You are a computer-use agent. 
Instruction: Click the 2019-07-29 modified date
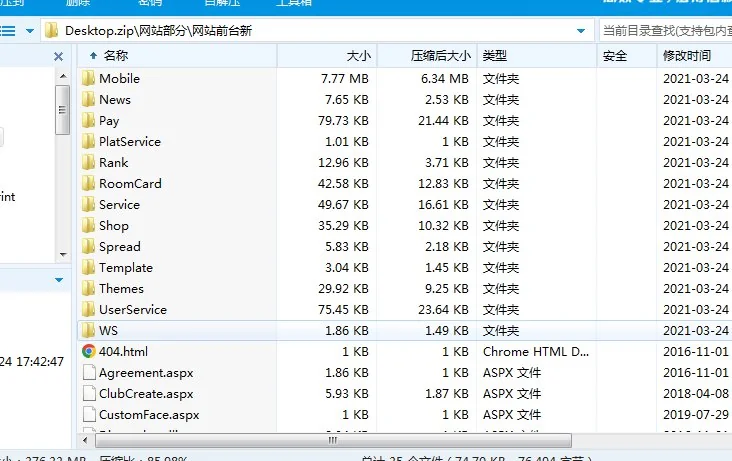[696, 415]
